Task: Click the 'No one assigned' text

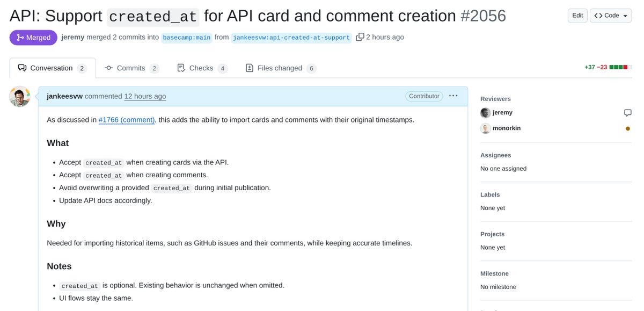Action: point(503,169)
